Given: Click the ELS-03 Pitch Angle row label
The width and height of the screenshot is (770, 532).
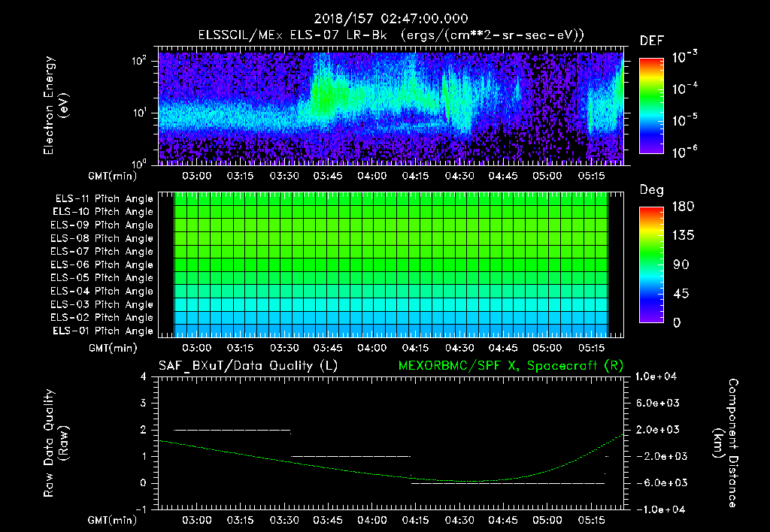Looking at the screenshot, I should click(x=102, y=304).
